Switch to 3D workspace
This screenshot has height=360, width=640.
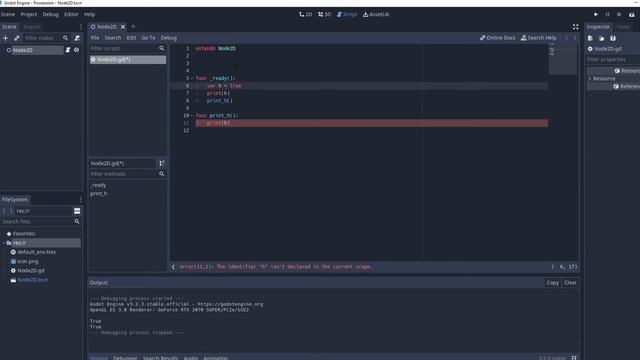(324, 14)
